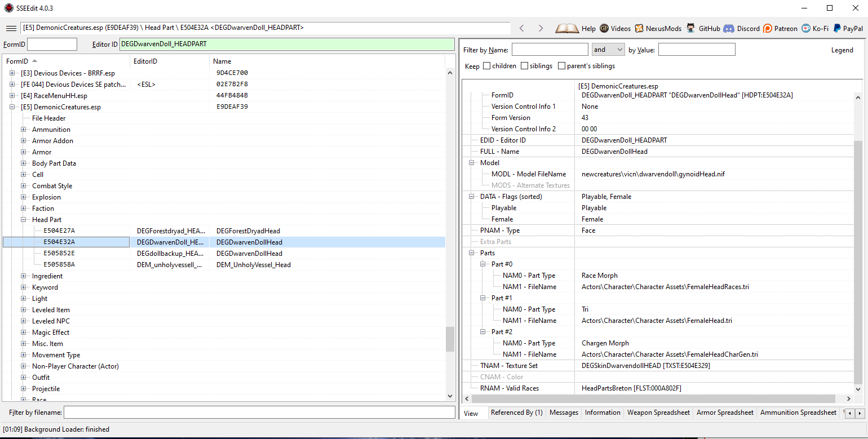The image size is (868, 439).
Task: Select the File Header item
Action: [x=48, y=118]
